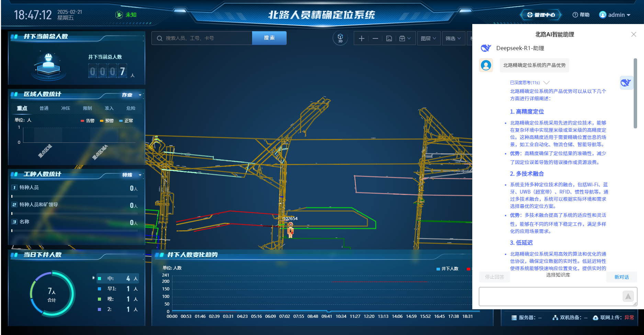Switch the map to 3D view
The width and height of the screenshot is (644, 335).
[x=340, y=38]
